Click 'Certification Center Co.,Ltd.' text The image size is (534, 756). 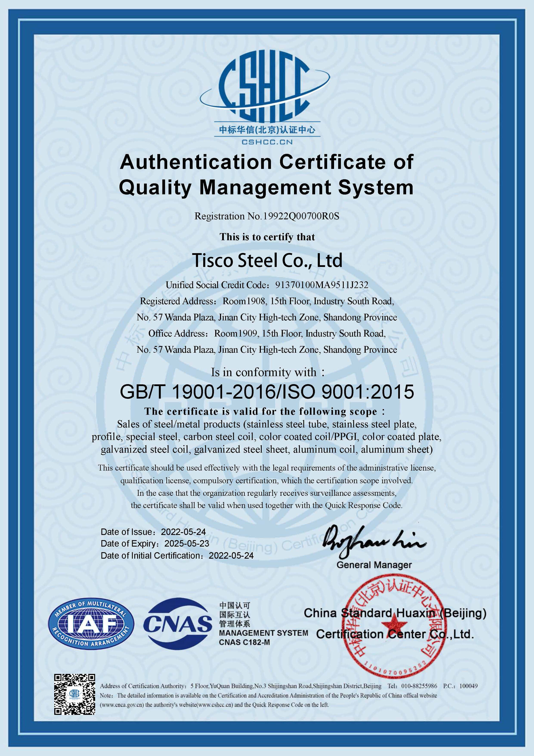(x=395, y=634)
